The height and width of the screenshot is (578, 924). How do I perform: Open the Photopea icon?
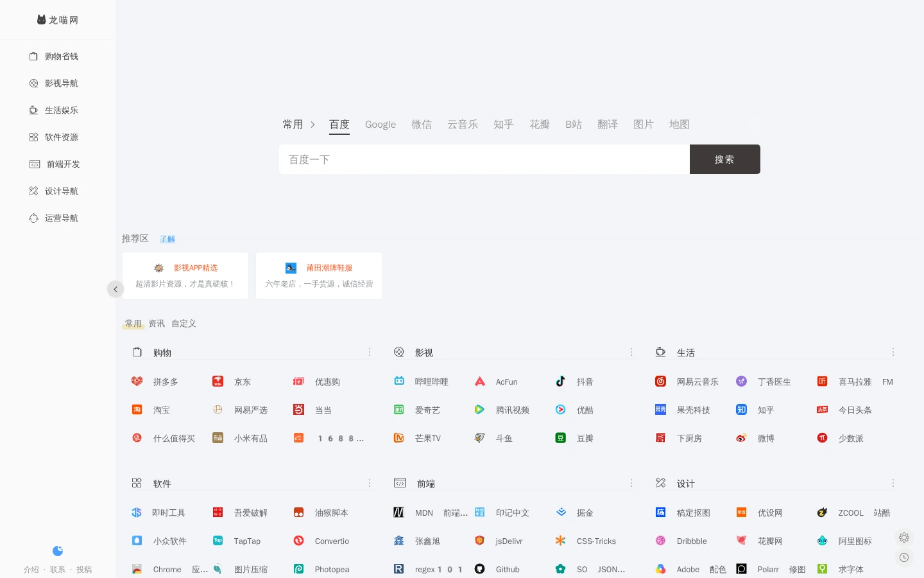(x=298, y=569)
